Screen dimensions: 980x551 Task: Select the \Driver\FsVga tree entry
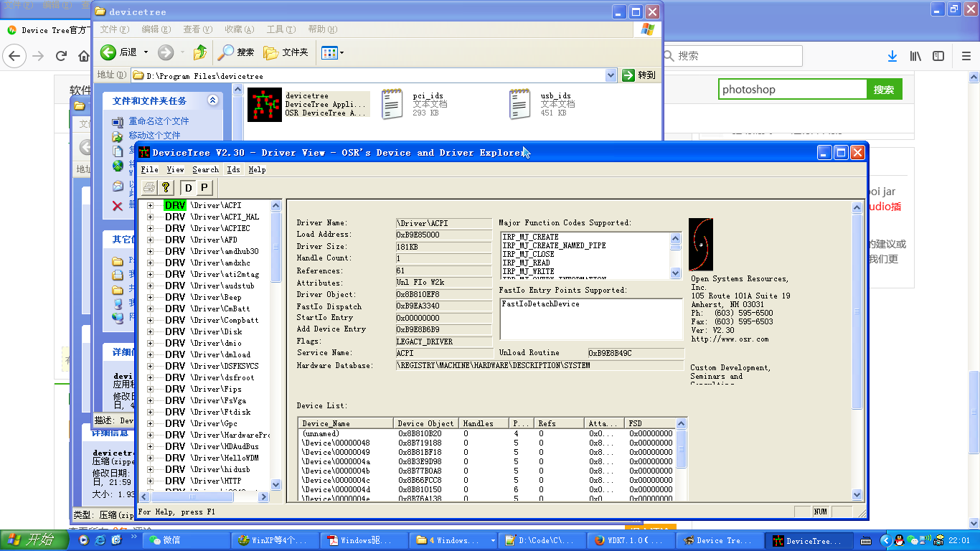(218, 400)
